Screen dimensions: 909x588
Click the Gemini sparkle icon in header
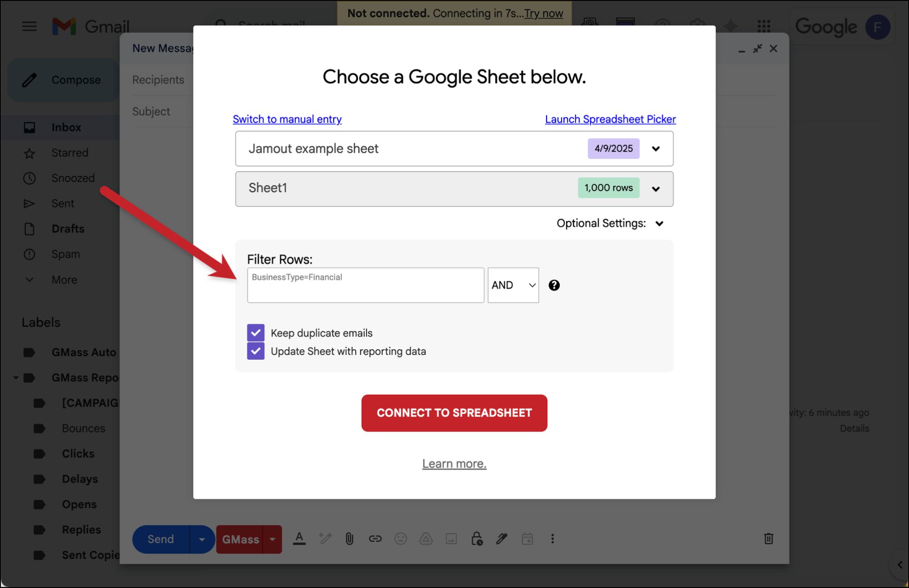tap(731, 26)
